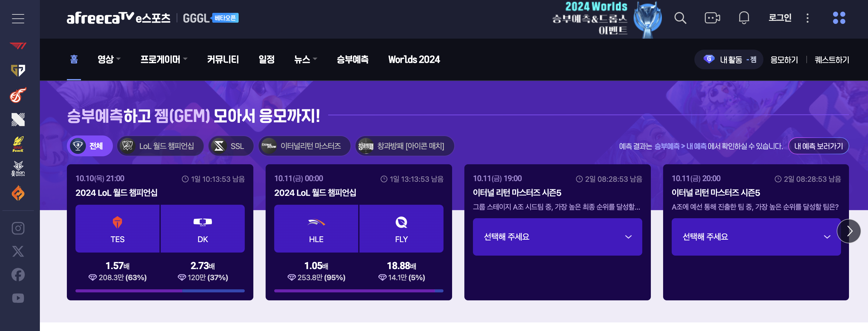The height and width of the screenshot is (331, 868).
Task: Open the 승부예측 menu item
Action: coord(352,59)
